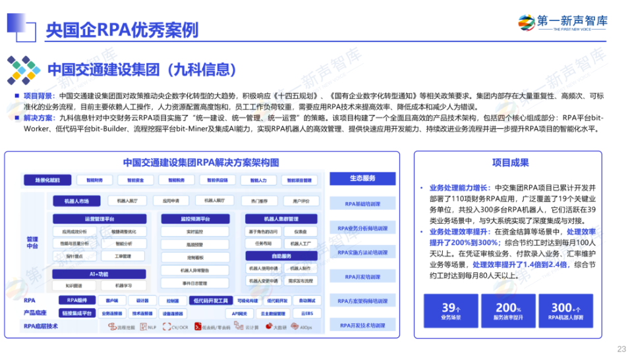Select the 智能项目管理 box
This screenshot has height=364, width=630.
(x=299, y=180)
